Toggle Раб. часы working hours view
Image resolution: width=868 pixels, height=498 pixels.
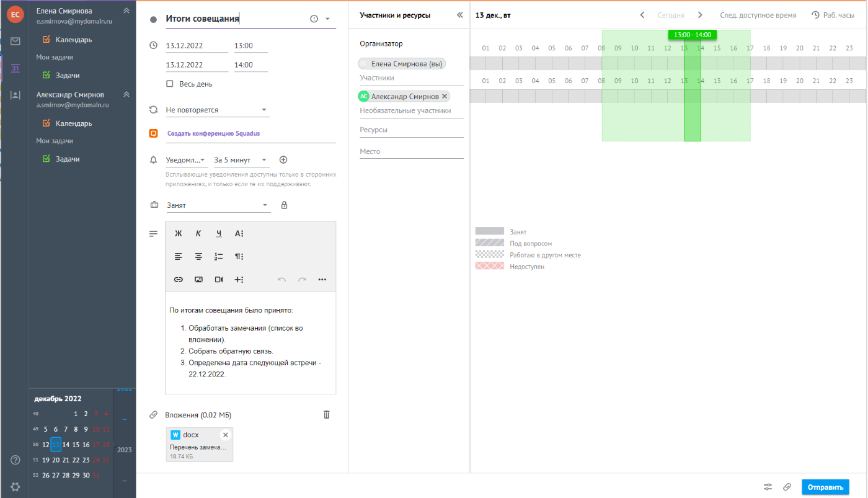[x=833, y=15]
